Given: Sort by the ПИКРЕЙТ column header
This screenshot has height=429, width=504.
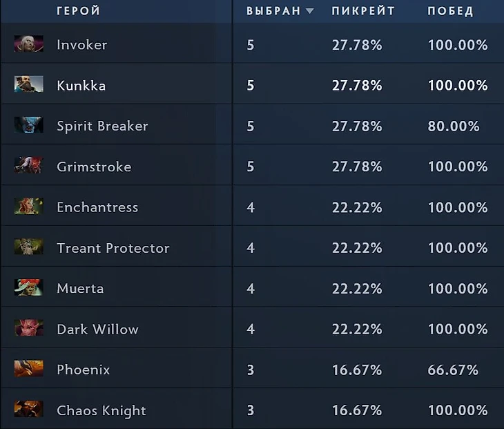Looking at the screenshot, I should (363, 11).
